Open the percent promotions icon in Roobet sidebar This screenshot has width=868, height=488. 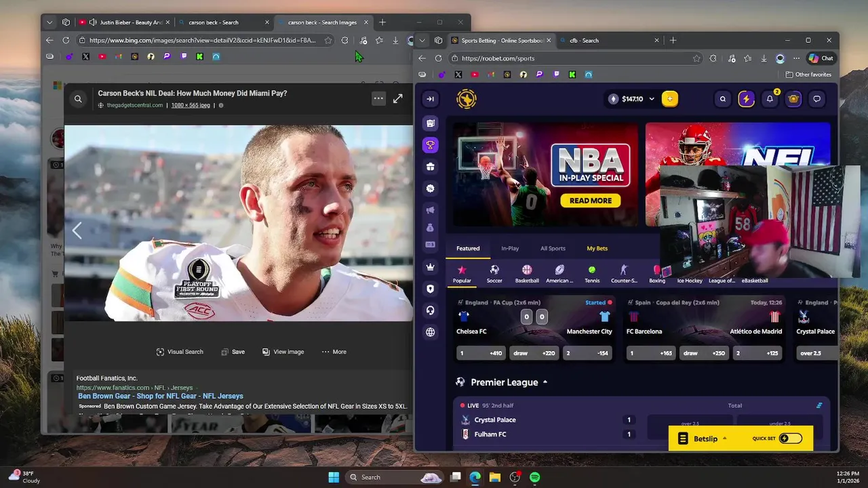click(430, 188)
